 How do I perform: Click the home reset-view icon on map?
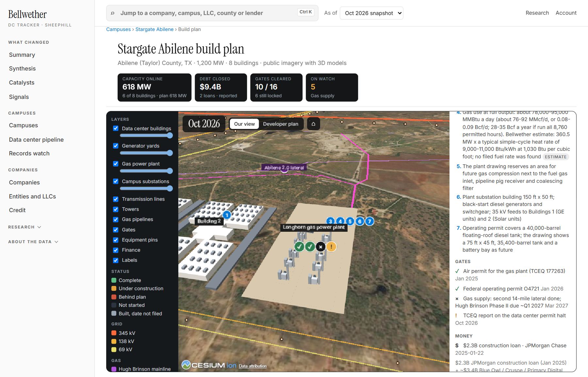click(x=313, y=124)
